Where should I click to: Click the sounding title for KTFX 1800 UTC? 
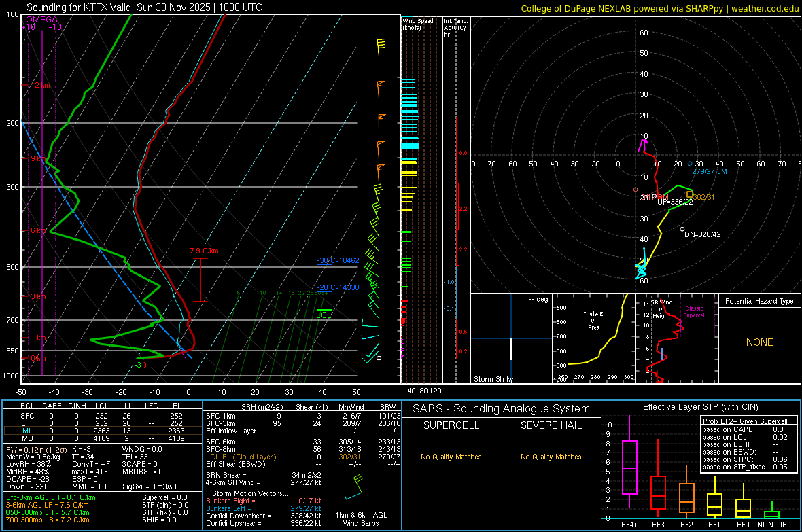(x=144, y=7)
